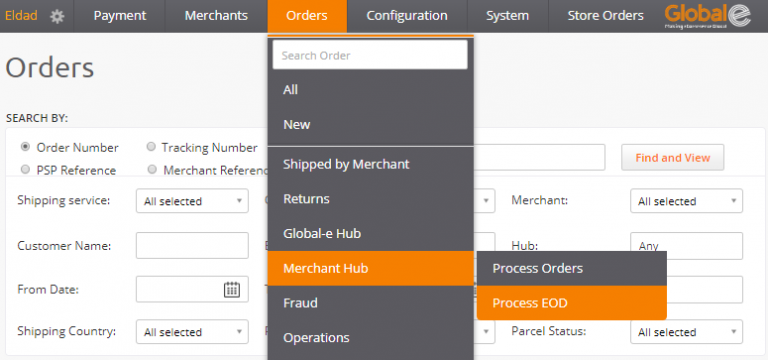Viewport: 768px width, 360px height.
Task: Expand the Shipping service dropdown
Action: click(x=192, y=201)
